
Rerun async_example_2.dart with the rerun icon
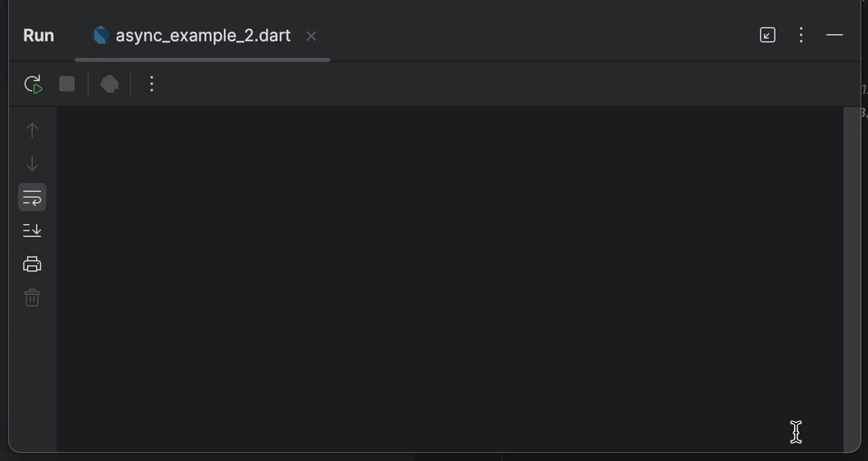(33, 84)
